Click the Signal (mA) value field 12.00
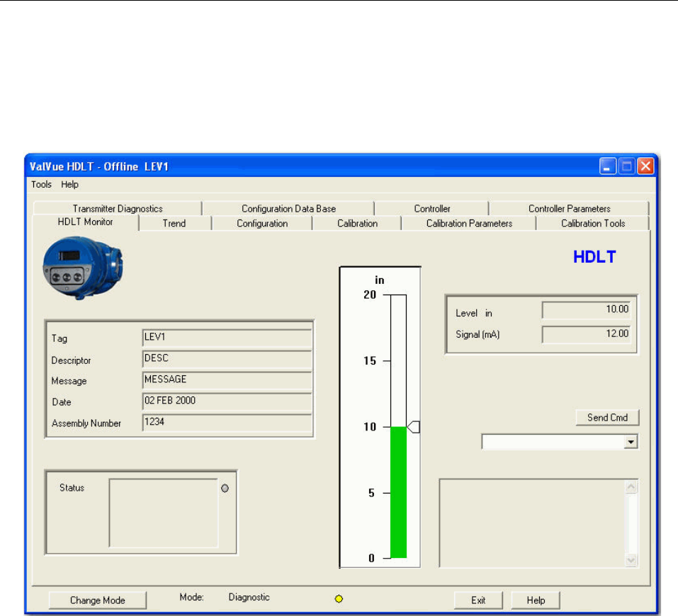The image size is (678, 616). tap(587, 335)
